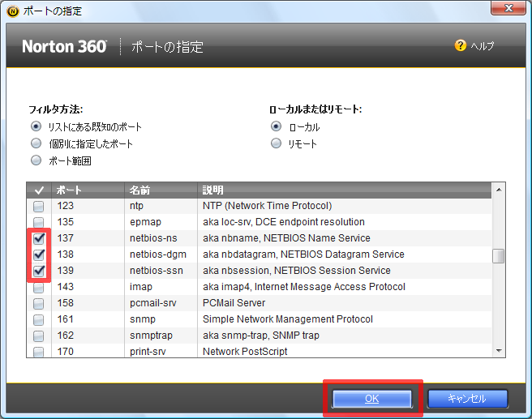Enable port 123 ntp checkbox

(39, 206)
